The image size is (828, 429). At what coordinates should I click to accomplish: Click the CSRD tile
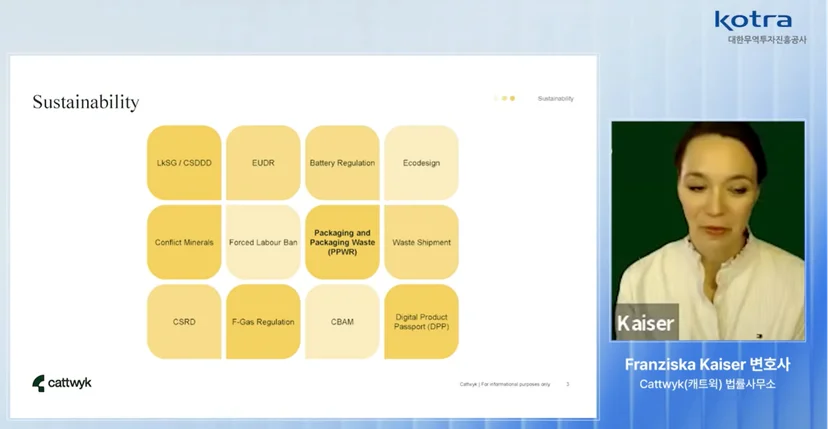coord(184,322)
